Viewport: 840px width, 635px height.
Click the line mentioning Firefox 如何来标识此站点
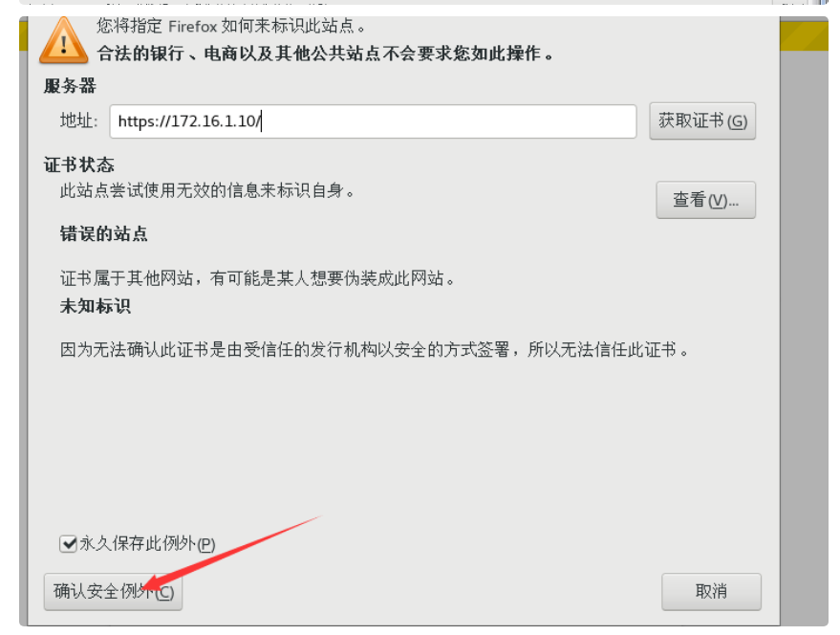click(231, 25)
